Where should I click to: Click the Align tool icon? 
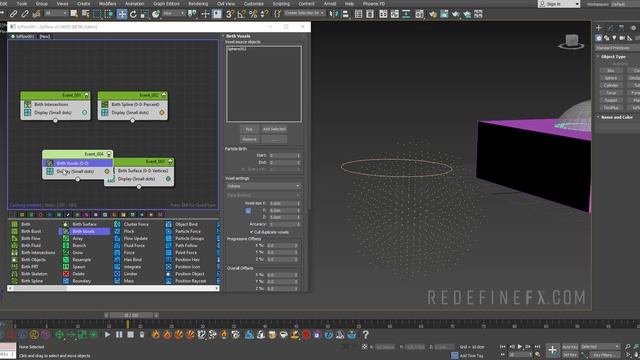click(345, 14)
